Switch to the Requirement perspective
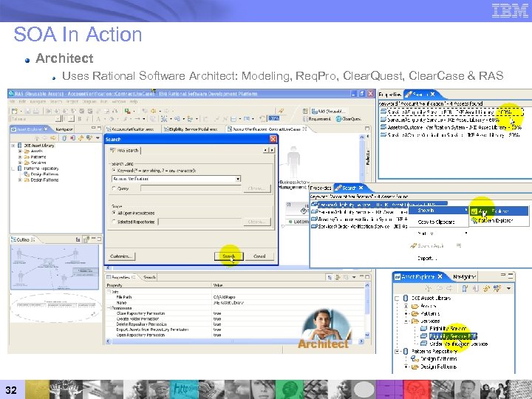Screen dimensions: 532x399 (316, 119)
